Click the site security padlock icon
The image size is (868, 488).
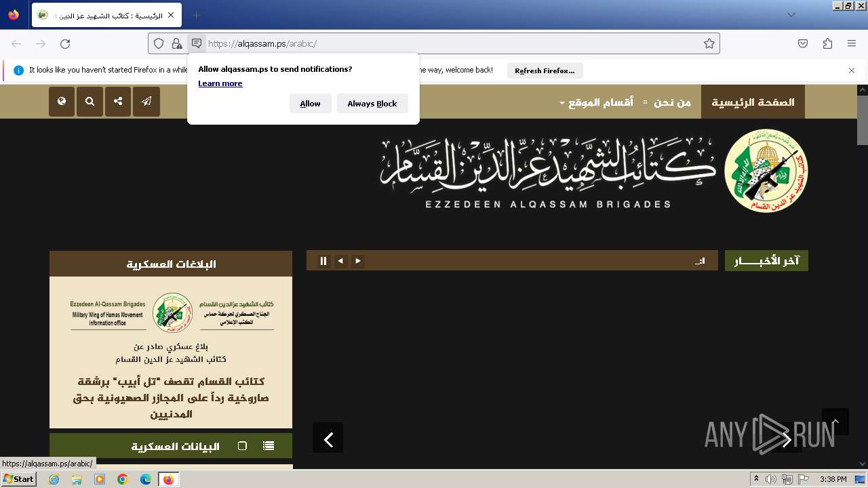click(x=177, y=43)
